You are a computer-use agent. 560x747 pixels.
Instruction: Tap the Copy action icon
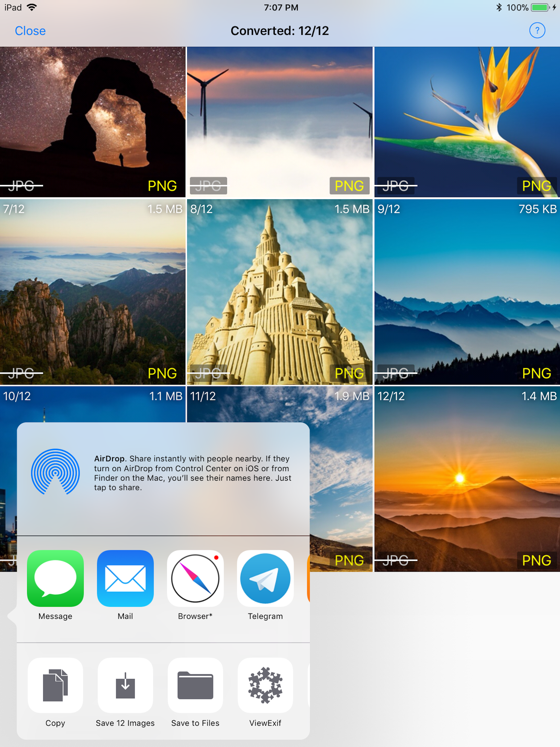(x=55, y=685)
